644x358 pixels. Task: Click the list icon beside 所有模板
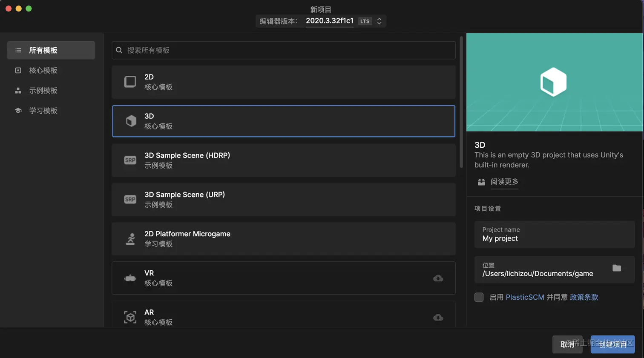tap(18, 50)
